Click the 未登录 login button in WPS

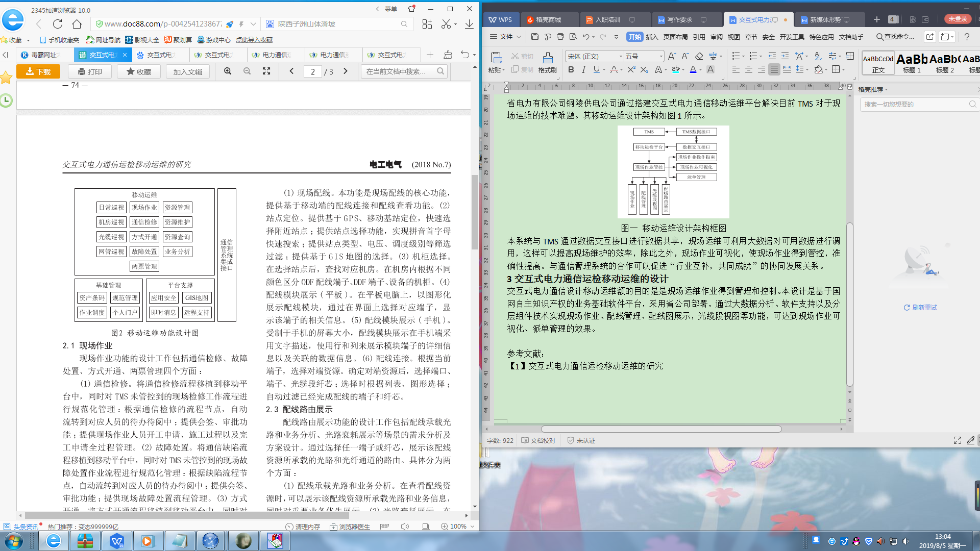958,19
